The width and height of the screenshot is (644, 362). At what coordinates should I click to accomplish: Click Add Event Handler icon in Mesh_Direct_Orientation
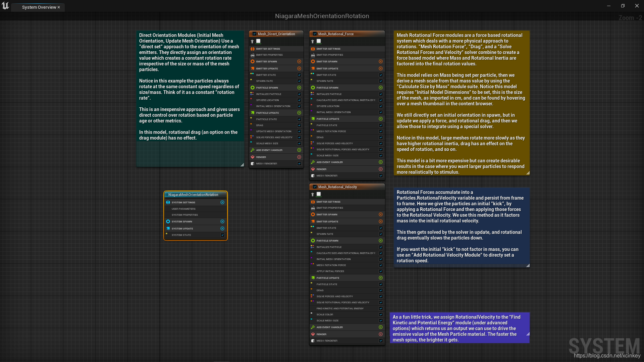click(x=253, y=150)
